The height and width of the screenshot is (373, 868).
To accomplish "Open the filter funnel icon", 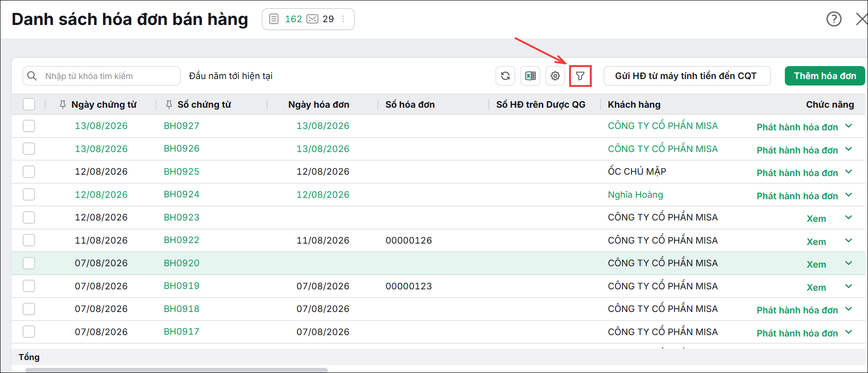I will (x=580, y=76).
